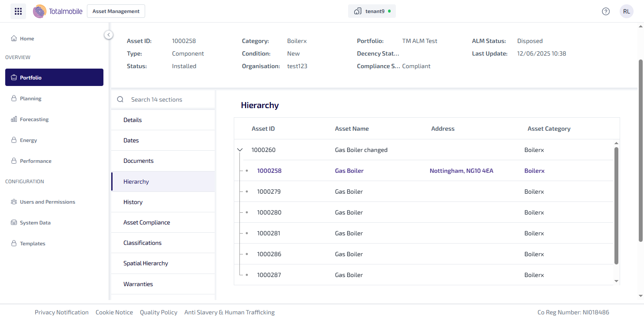Collapse the 1000260 hierarchy row

click(239, 150)
